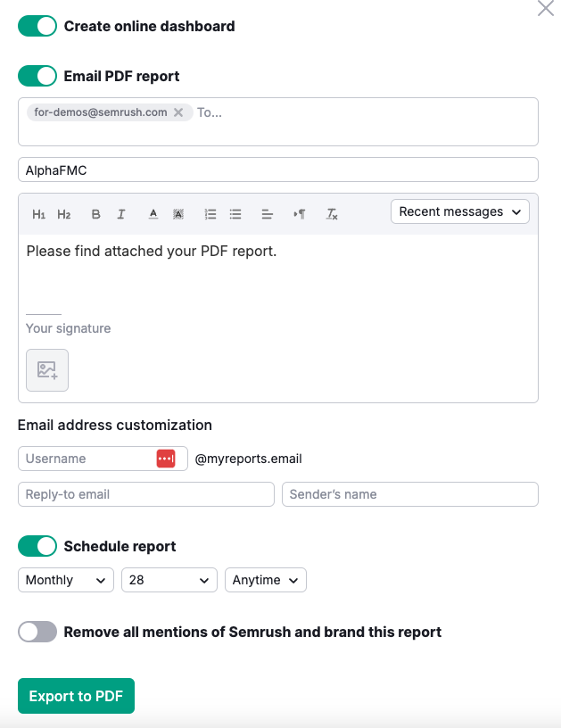The width and height of the screenshot is (561, 728).
Task: Toggle italic text formatting
Action: 121,214
